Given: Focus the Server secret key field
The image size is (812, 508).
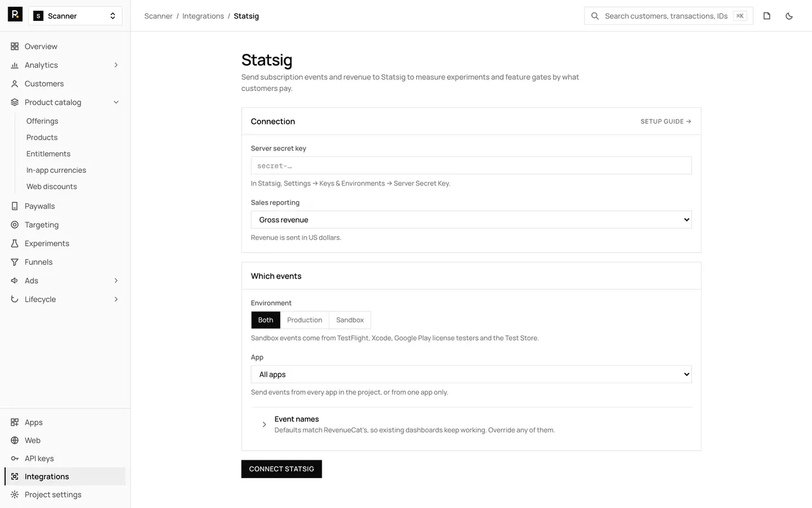Looking at the screenshot, I should [x=471, y=166].
